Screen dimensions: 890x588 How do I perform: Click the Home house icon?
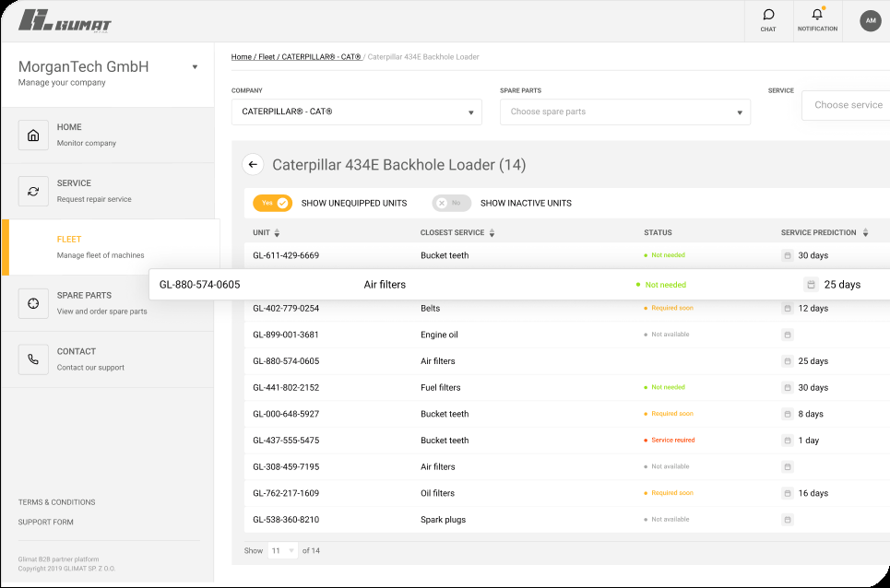[33, 135]
